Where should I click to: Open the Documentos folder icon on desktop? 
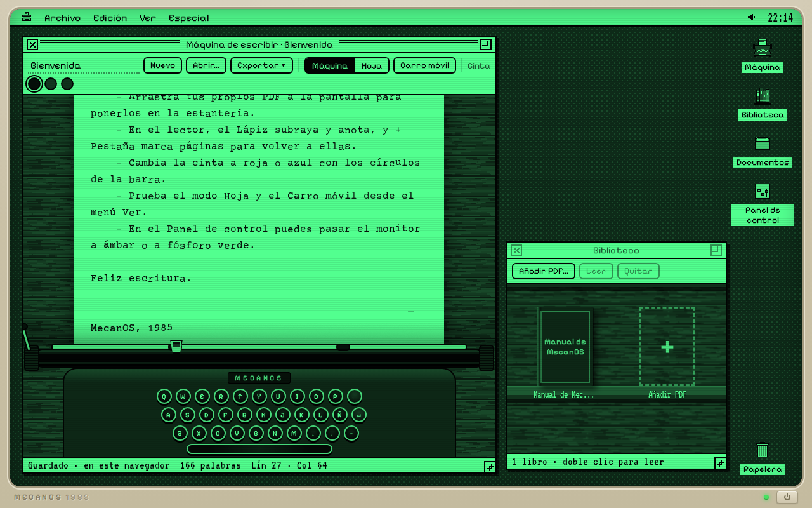point(763,151)
